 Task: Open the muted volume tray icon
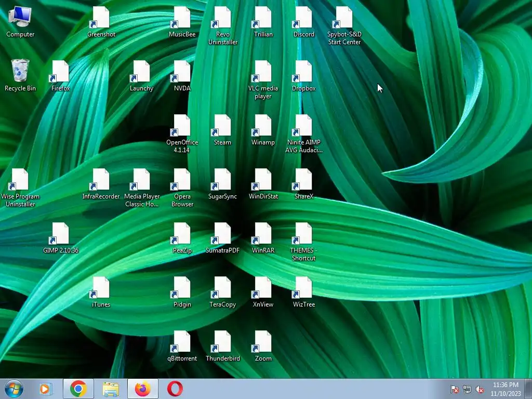[480, 389]
